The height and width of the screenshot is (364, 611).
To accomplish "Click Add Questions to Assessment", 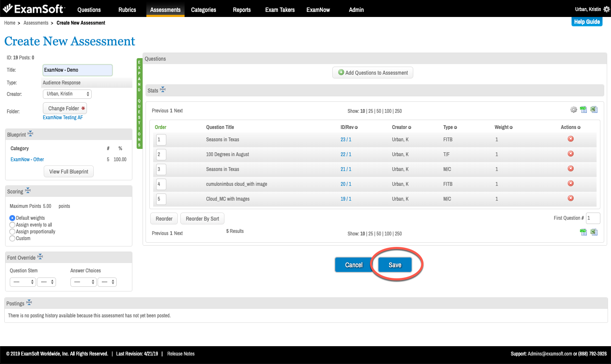I will pyautogui.click(x=373, y=73).
